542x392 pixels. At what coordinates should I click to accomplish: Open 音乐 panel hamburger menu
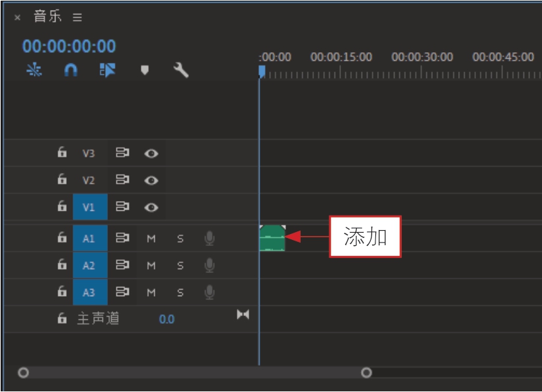[x=77, y=17]
